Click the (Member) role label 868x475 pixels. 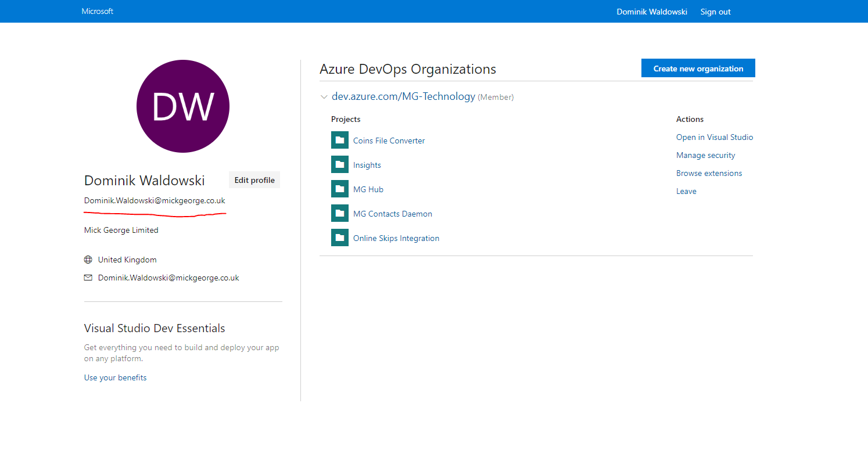pyautogui.click(x=496, y=97)
